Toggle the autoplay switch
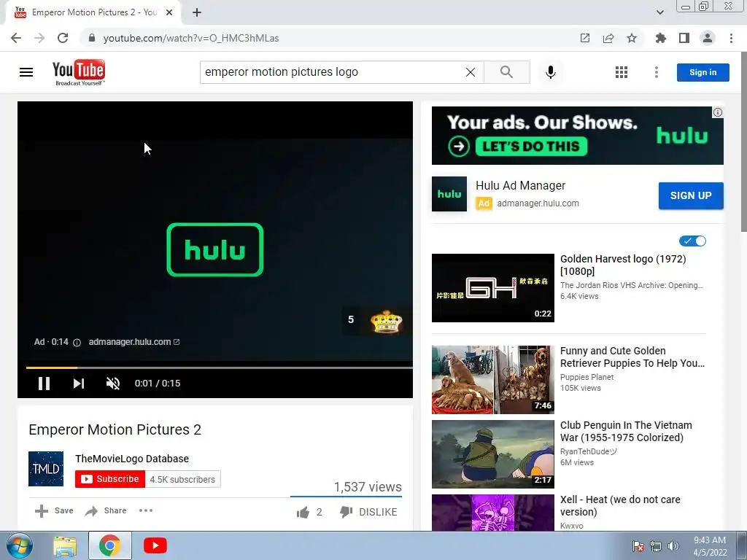Screen dimensions: 747x560 (x=693, y=241)
